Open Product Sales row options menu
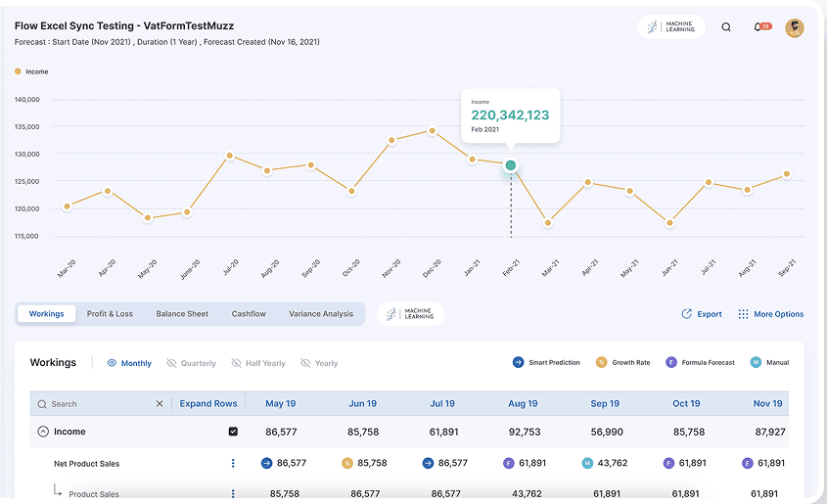The height and width of the screenshot is (504, 827). tap(233, 494)
